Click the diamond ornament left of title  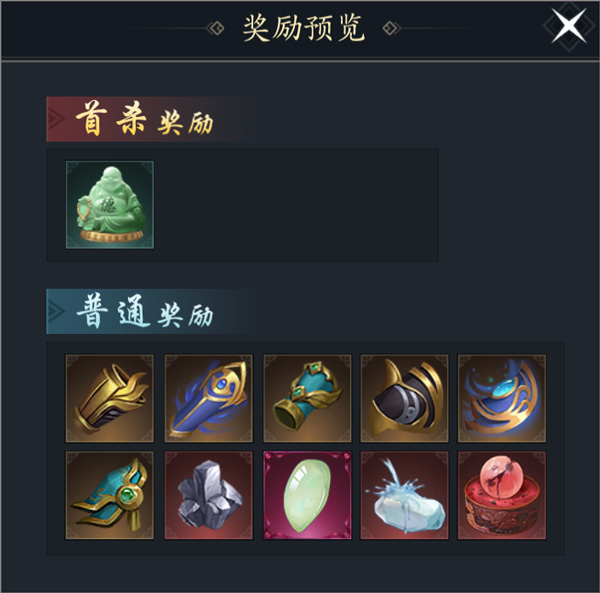point(215,28)
